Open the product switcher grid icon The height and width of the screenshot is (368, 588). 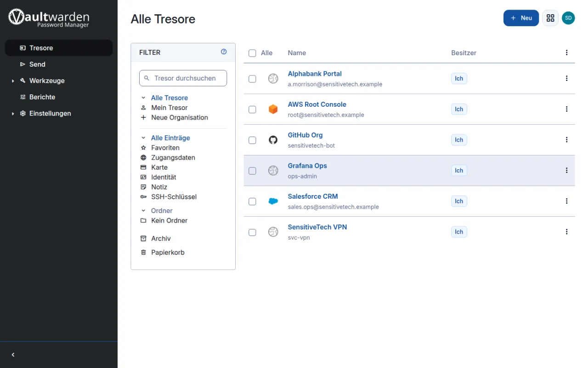[x=550, y=18]
